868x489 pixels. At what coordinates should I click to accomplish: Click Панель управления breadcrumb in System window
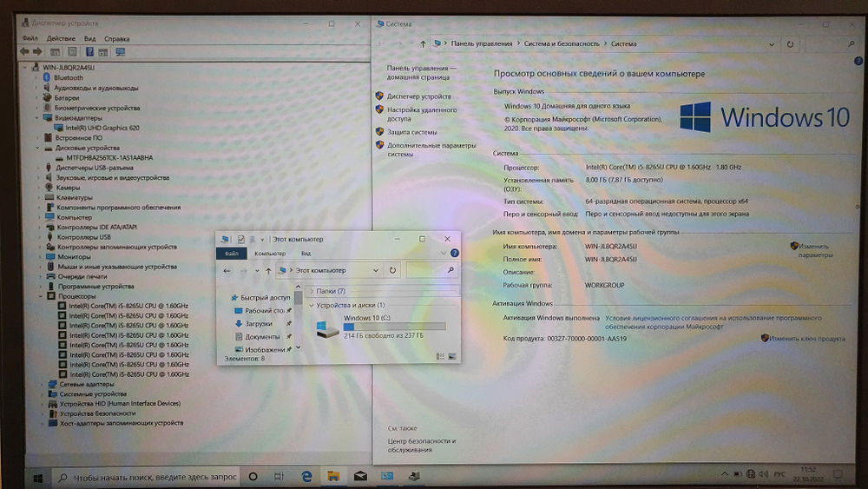(x=482, y=43)
